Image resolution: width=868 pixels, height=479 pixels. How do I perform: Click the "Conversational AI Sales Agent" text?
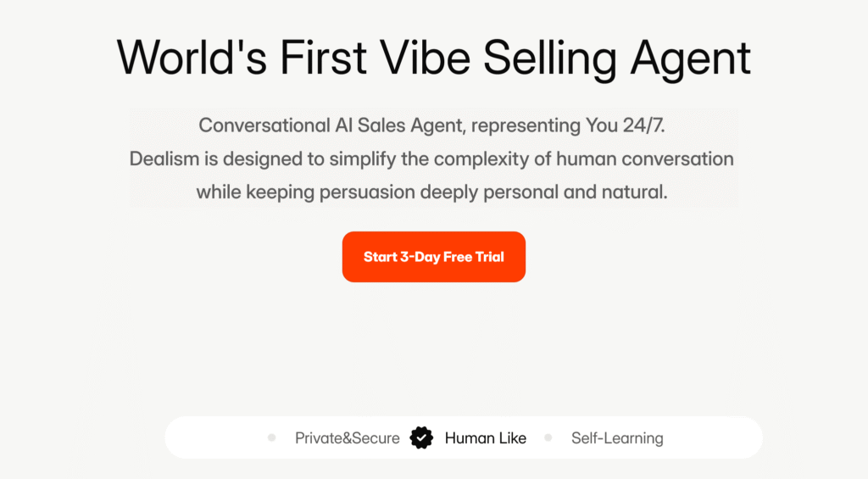pos(331,125)
